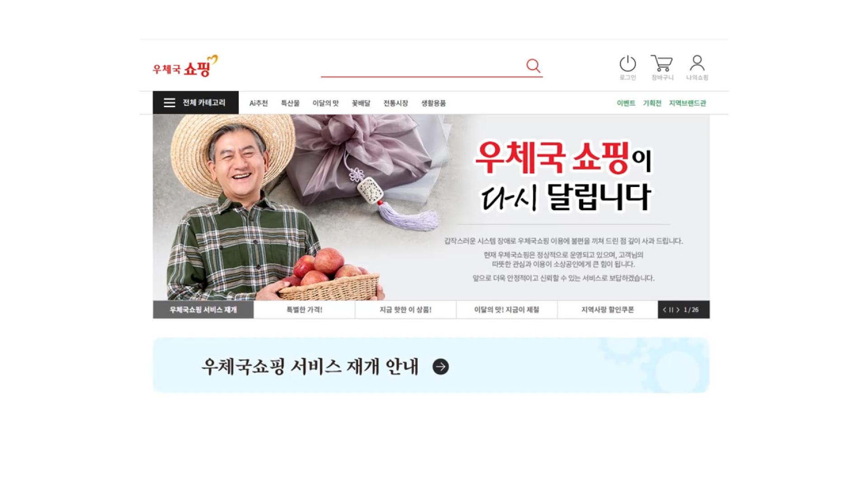Select the 지역사랑 할인쿠폰 tab

(x=608, y=310)
